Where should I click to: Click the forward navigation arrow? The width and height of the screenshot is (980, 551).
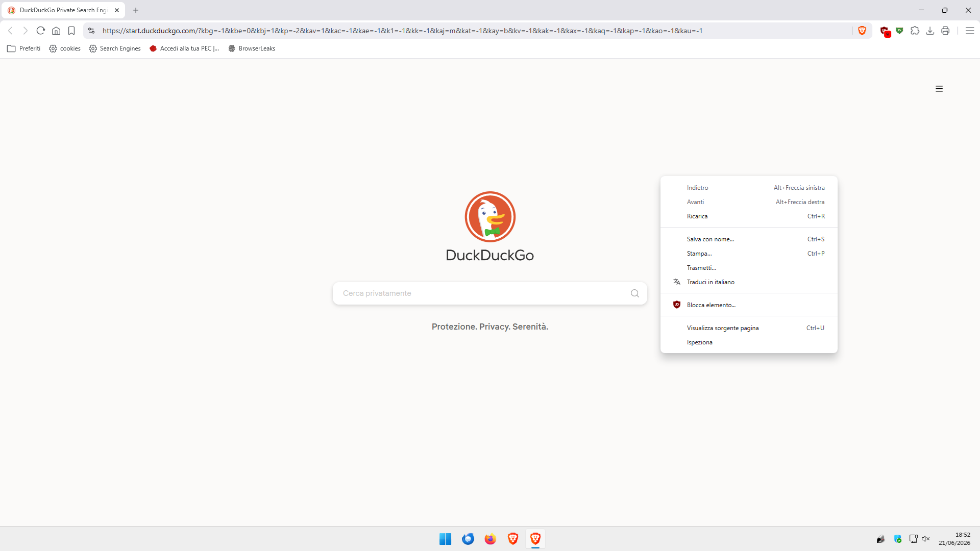point(26,31)
